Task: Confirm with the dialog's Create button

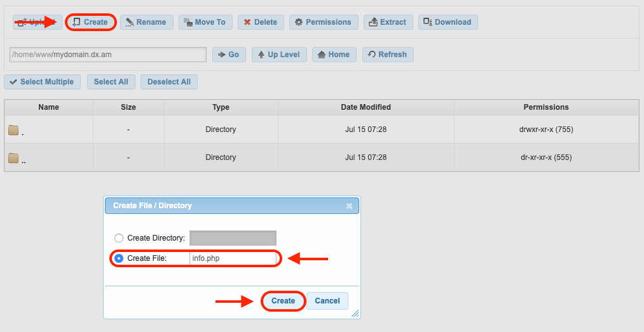Action: (283, 301)
